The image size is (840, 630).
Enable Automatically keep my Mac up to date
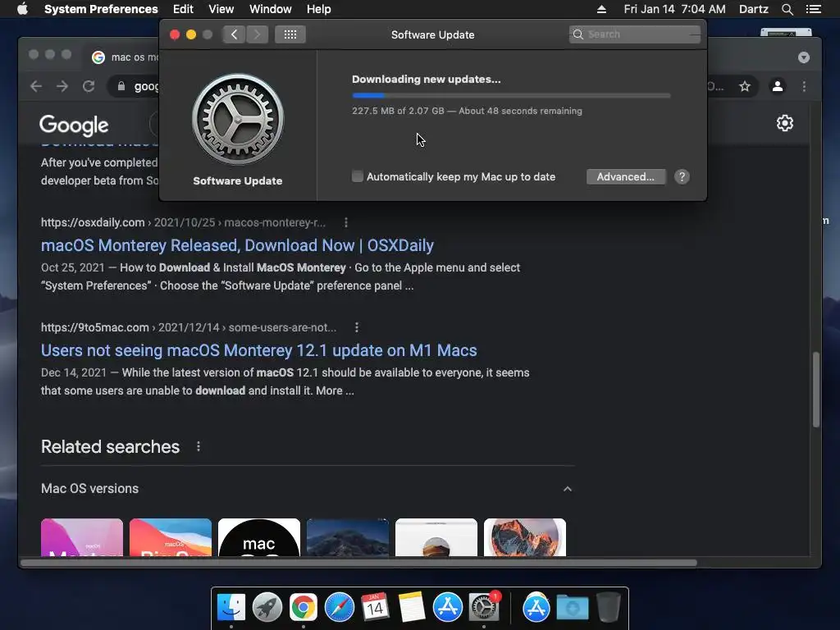358,176
